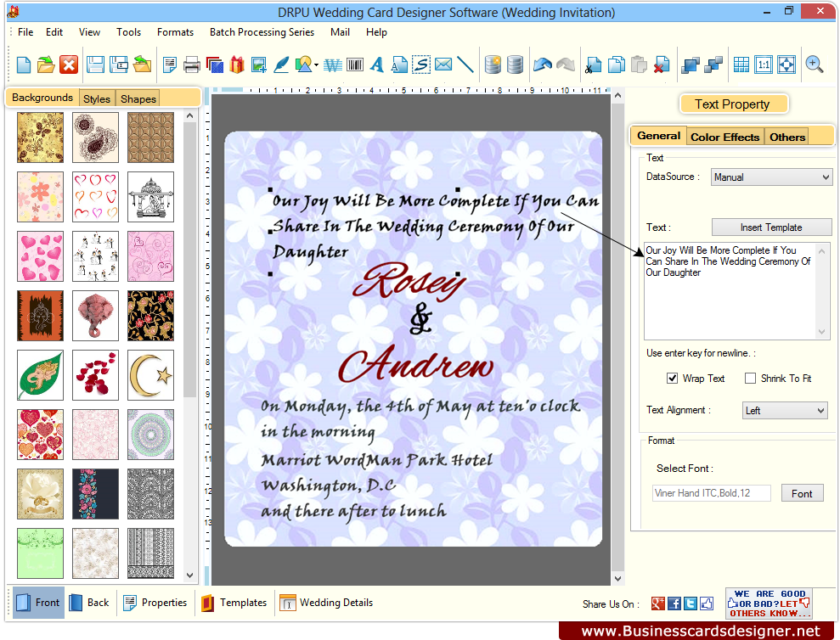
Task: Select the crescent moon and star background
Action: point(150,375)
